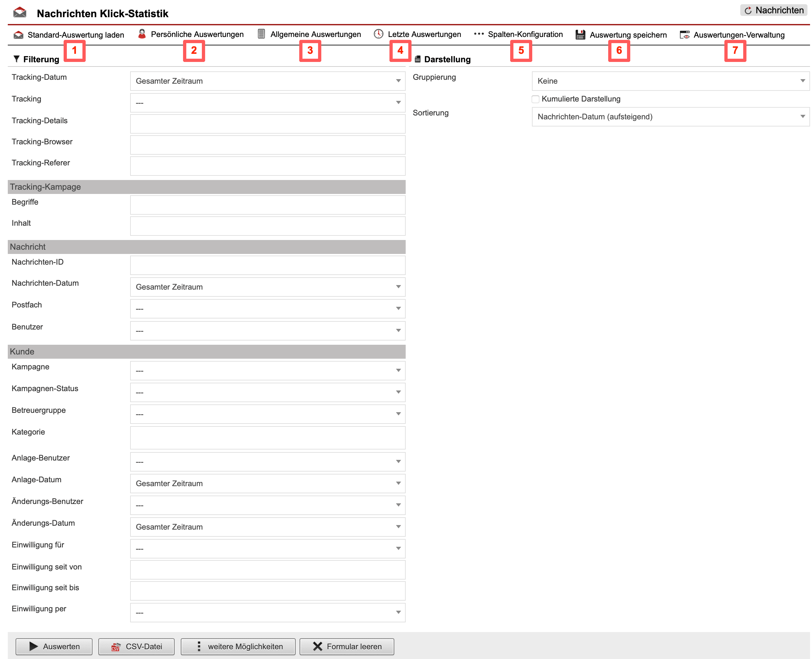Click the refresh icon on the Nachrichten button

748,11
